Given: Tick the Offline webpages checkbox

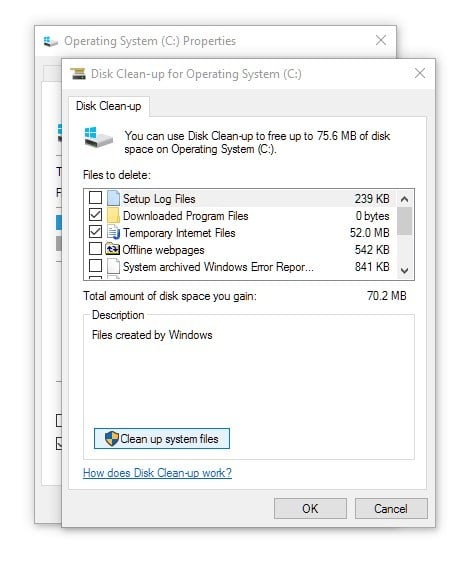Looking at the screenshot, I should tap(95, 248).
